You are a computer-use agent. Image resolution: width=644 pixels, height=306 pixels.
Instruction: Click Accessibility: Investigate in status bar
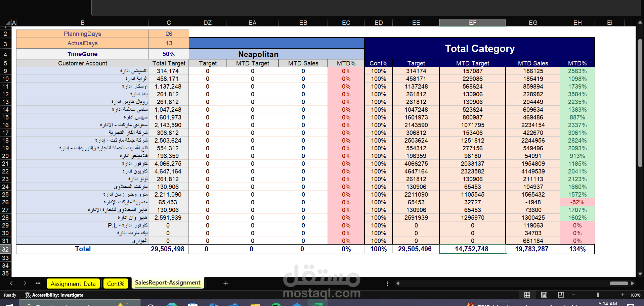[x=54, y=295]
